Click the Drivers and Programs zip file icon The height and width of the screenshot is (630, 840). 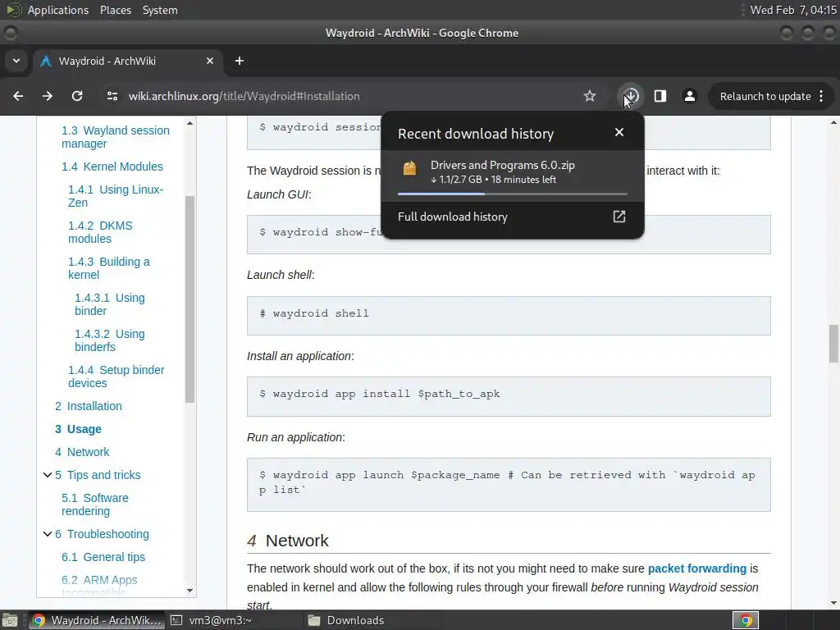pos(410,169)
